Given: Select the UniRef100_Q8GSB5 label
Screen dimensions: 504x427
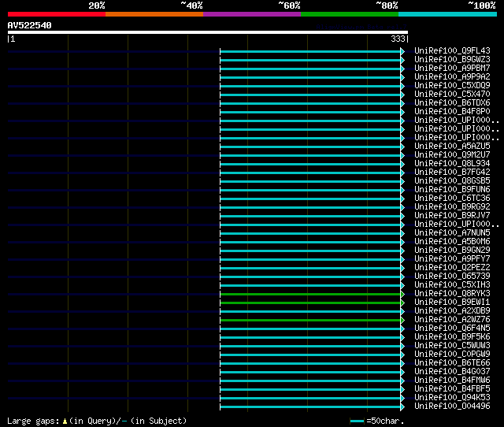Looking at the screenshot, I should click(452, 180).
